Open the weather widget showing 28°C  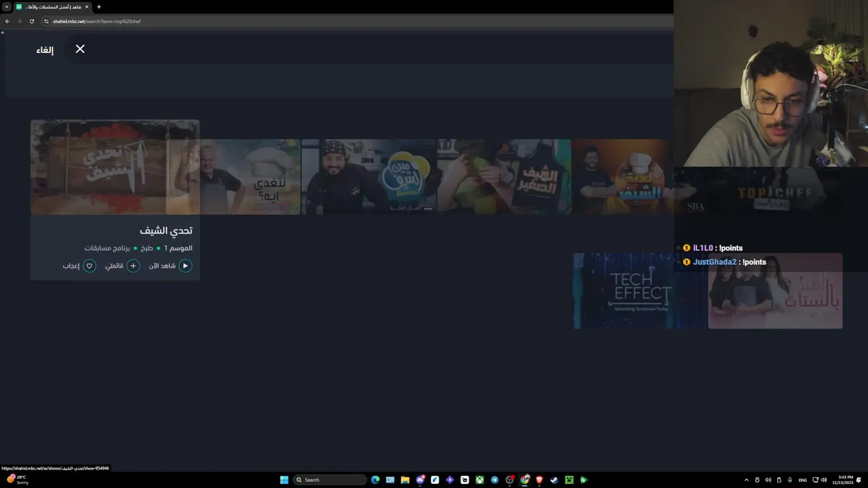[18, 479]
